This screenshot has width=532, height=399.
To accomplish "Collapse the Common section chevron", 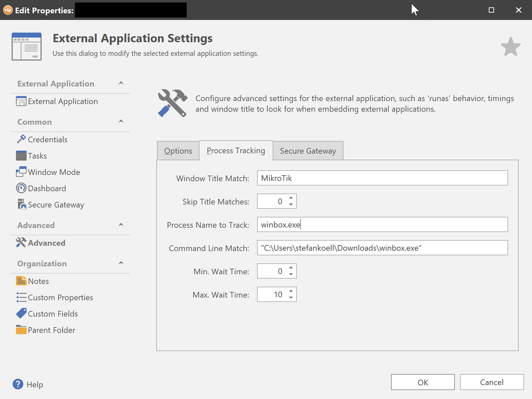I will (x=121, y=121).
